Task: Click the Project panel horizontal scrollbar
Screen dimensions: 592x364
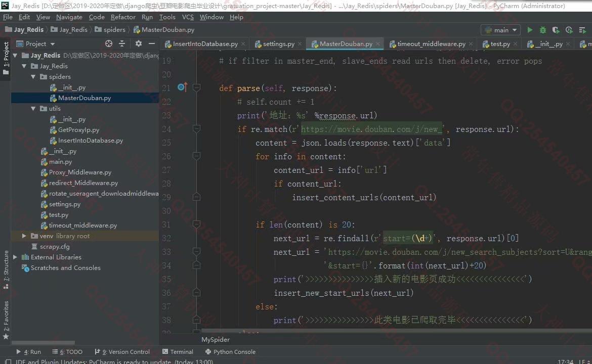Action: click(x=43, y=343)
